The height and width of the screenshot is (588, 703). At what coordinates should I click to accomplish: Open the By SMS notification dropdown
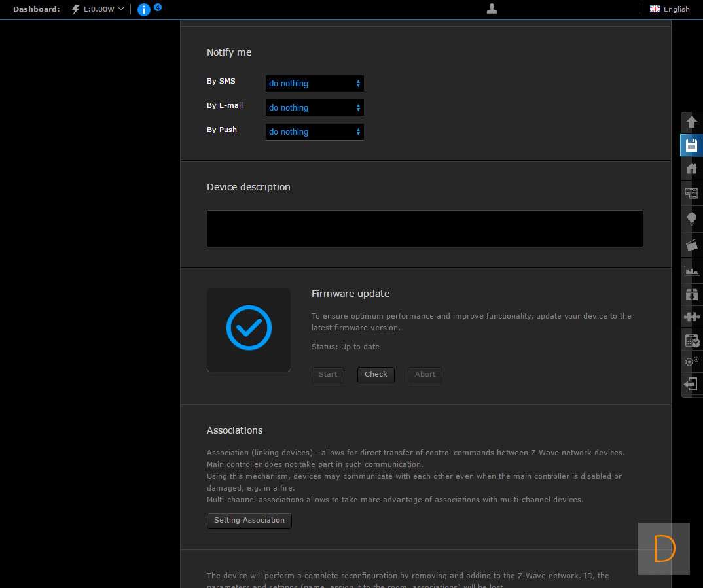click(x=314, y=84)
